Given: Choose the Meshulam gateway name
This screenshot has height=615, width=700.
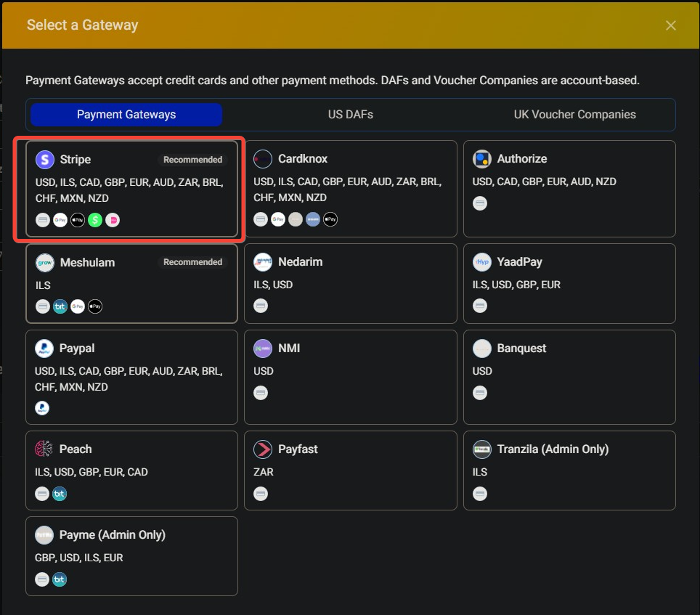Looking at the screenshot, I should pos(87,262).
